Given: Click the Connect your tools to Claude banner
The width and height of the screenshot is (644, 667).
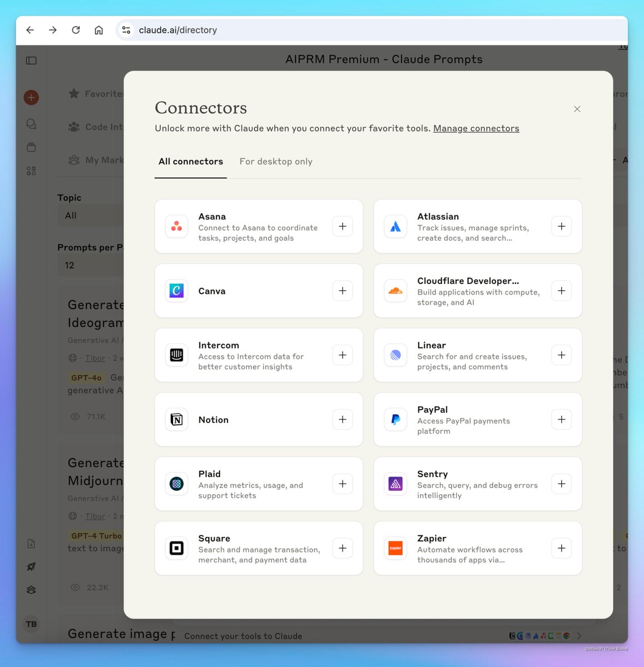Looking at the screenshot, I should point(383,636).
